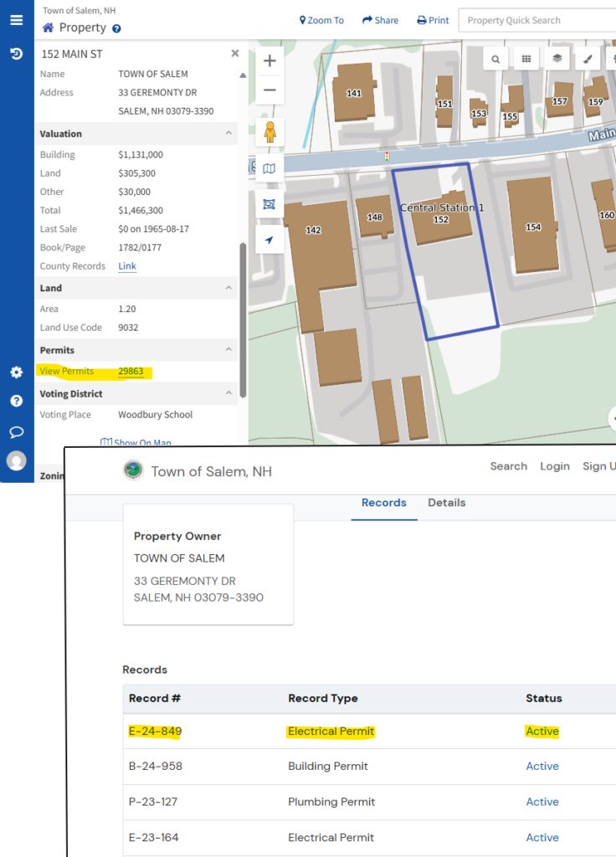Open the hamburger menu in the sidebar
This screenshot has height=857, width=616.
click(16, 20)
